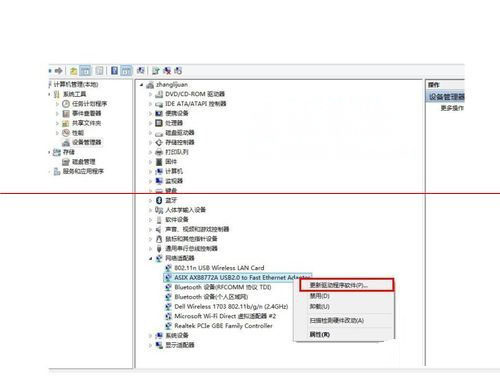Image resolution: width=500 pixels, height=386 pixels.
Task: Click the 打印队列 printer icon
Action: [159, 152]
